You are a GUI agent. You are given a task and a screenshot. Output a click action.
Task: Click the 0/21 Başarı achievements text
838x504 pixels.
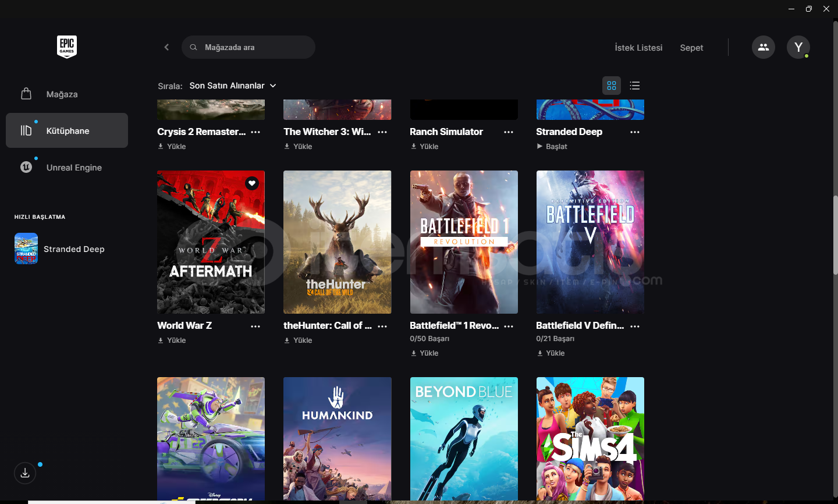click(x=555, y=339)
